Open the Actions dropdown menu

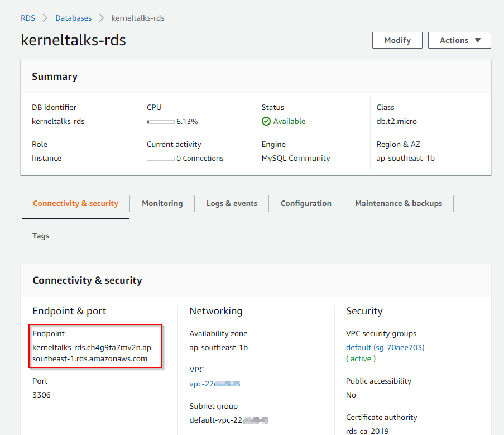click(x=459, y=40)
